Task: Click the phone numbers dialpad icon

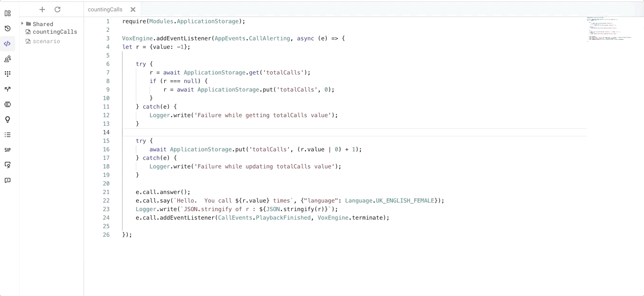Action: 8,74
